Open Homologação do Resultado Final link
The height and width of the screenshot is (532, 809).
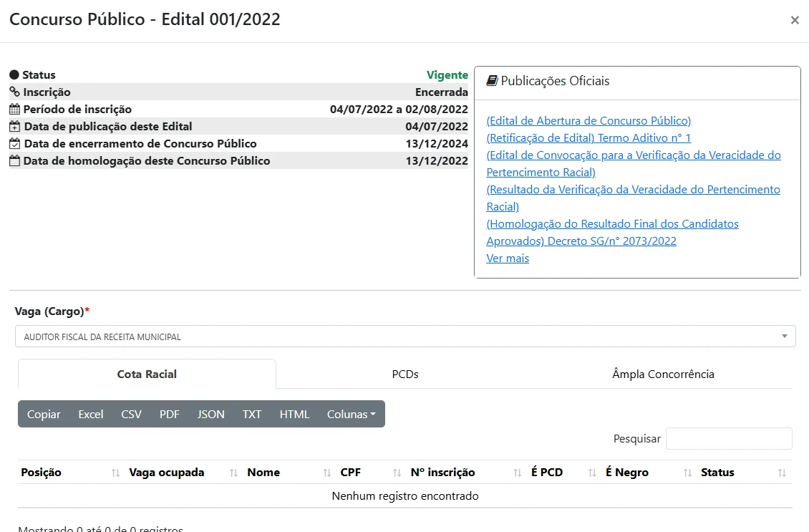pos(612,232)
